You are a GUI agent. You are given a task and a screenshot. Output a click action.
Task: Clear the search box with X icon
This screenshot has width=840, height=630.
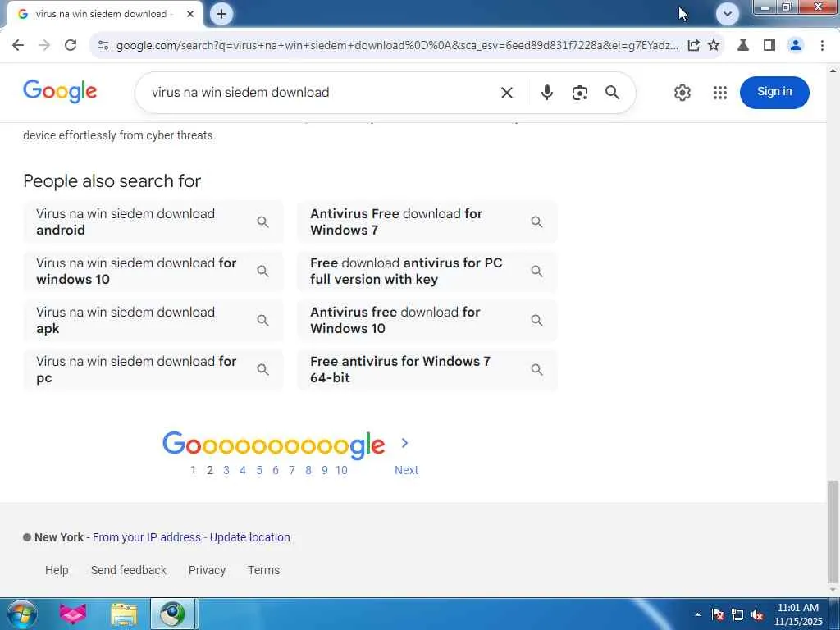click(506, 93)
